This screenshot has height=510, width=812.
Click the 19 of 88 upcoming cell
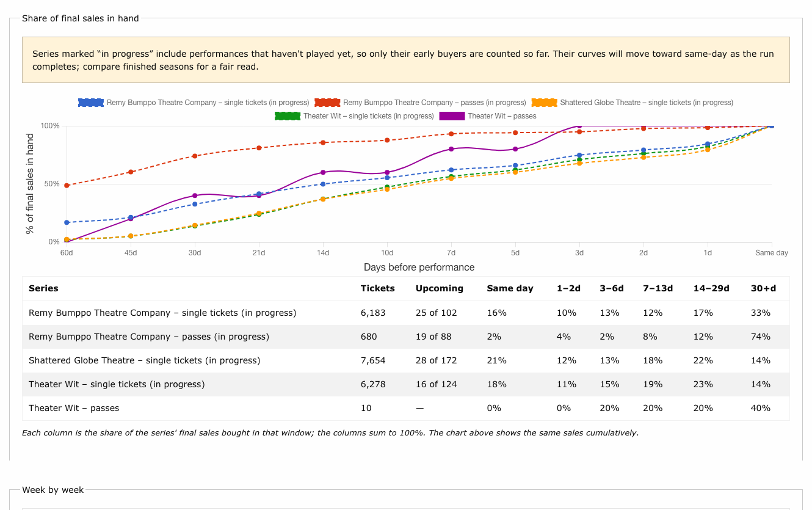coord(433,337)
